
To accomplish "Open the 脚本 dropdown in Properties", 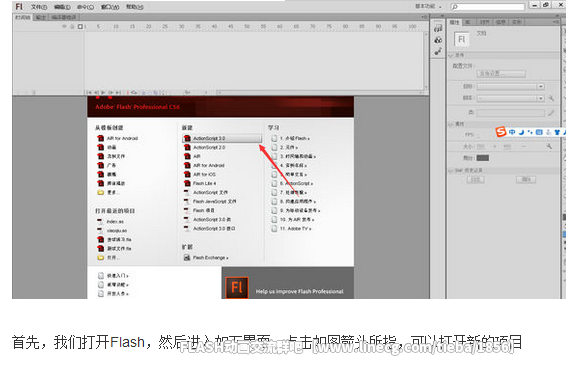I will pyautogui.click(x=510, y=98).
